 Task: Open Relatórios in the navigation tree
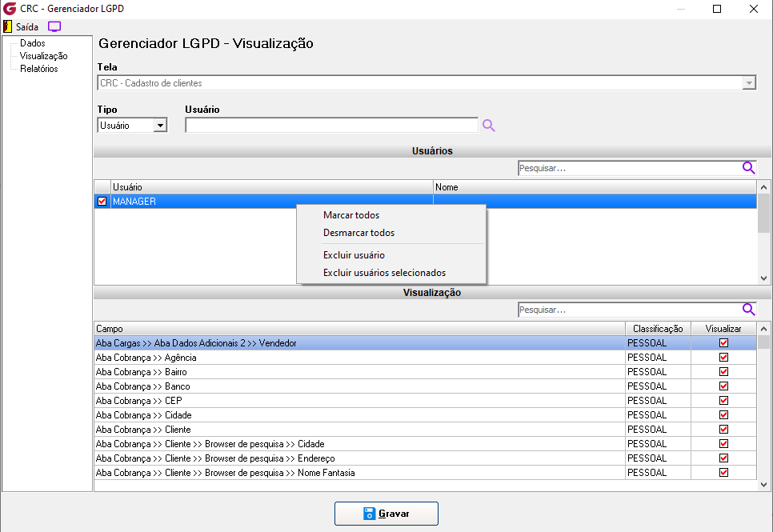pyautogui.click(x=39, y=69)
